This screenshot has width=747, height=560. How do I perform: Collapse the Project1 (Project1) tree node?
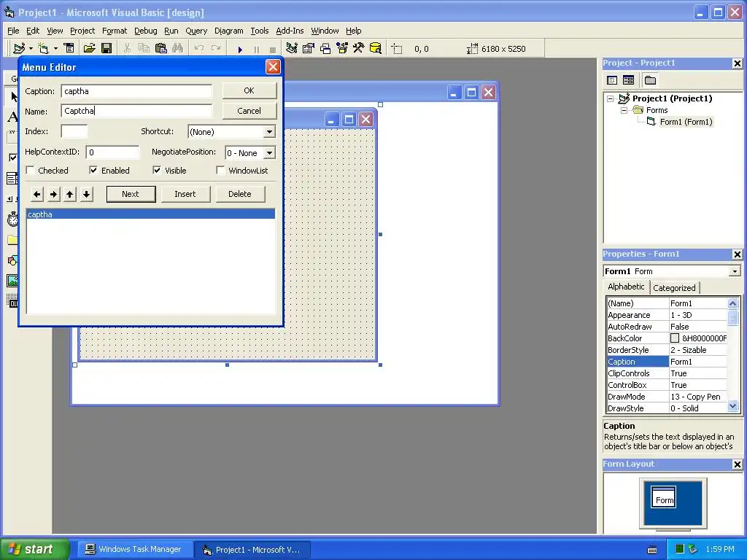coord(611,98)
